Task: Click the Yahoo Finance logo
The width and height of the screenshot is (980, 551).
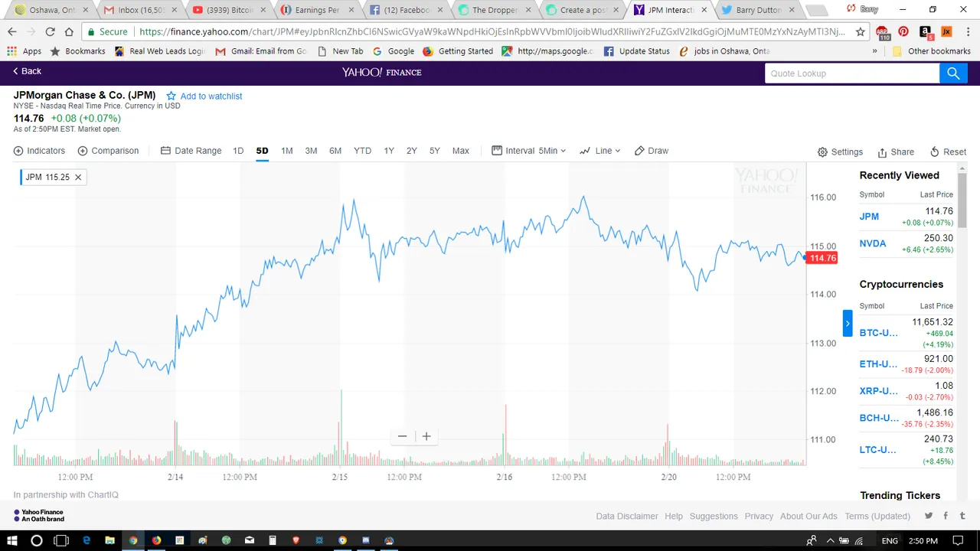Action: 381,72
